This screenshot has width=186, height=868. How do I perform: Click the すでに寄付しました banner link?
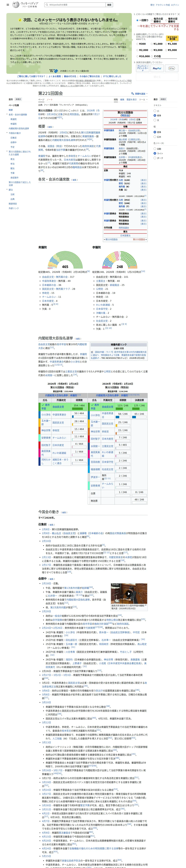[112, 77]
